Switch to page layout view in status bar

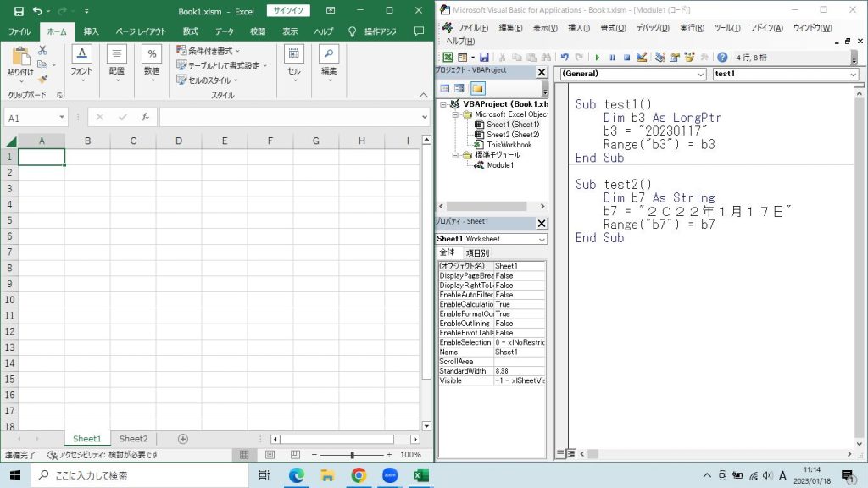(x=266, y=455)
